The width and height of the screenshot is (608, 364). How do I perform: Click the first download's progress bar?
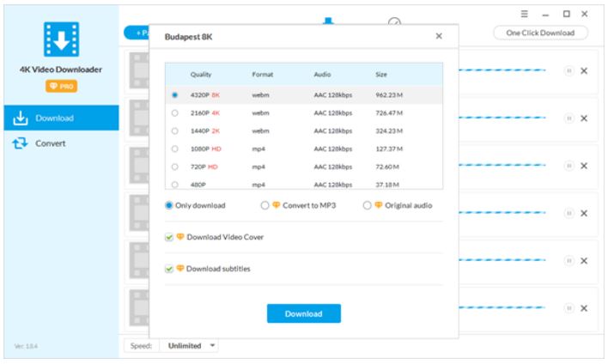502,70
